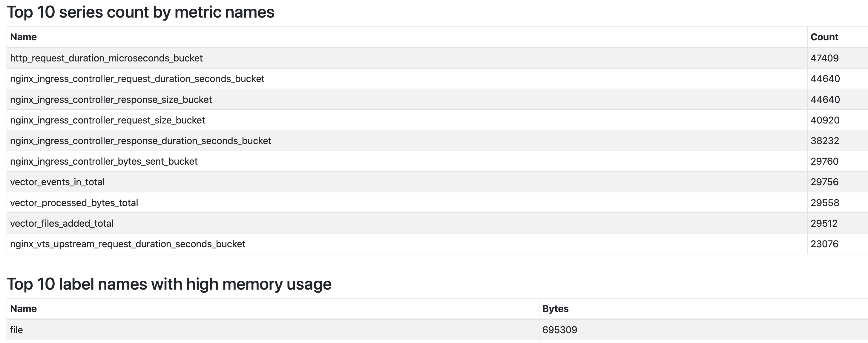The height and width of the screenshot is (343, 868).
Task: Click the 47409 count value
Action: 824,58
